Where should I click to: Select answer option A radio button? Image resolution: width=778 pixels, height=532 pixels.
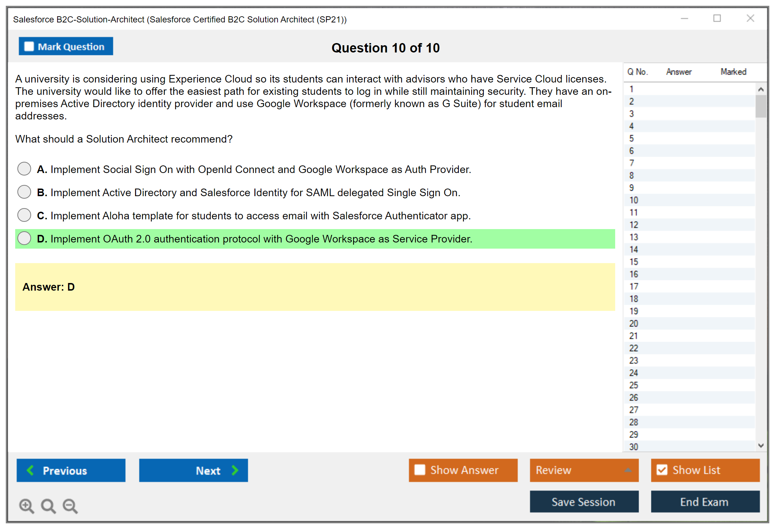click(24, 169)
